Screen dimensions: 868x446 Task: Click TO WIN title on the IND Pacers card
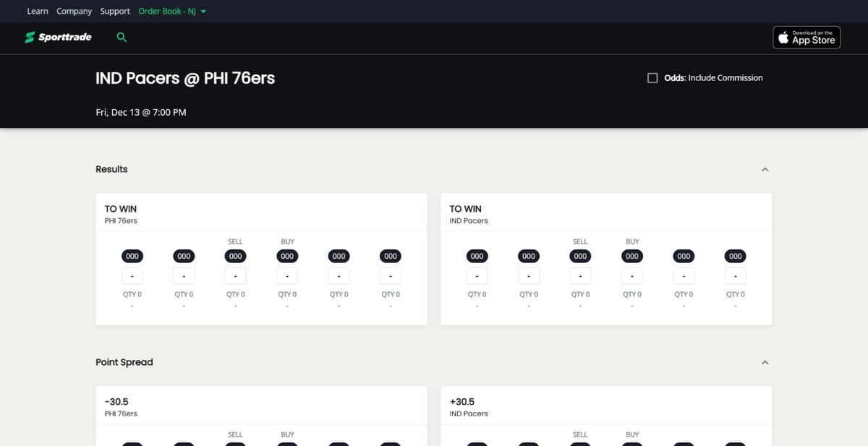click(466, 209)
